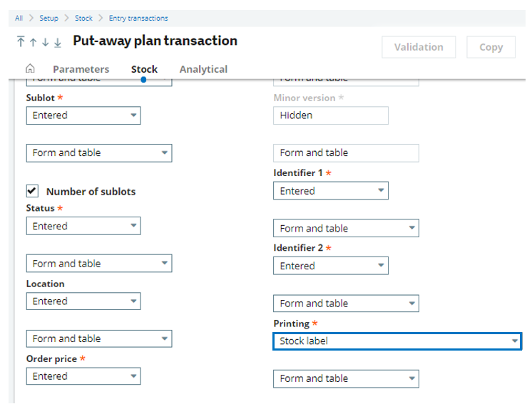This screenshot has width=532, height=409.
Task: Go to last record arrow icon
Action: [58, 42]
